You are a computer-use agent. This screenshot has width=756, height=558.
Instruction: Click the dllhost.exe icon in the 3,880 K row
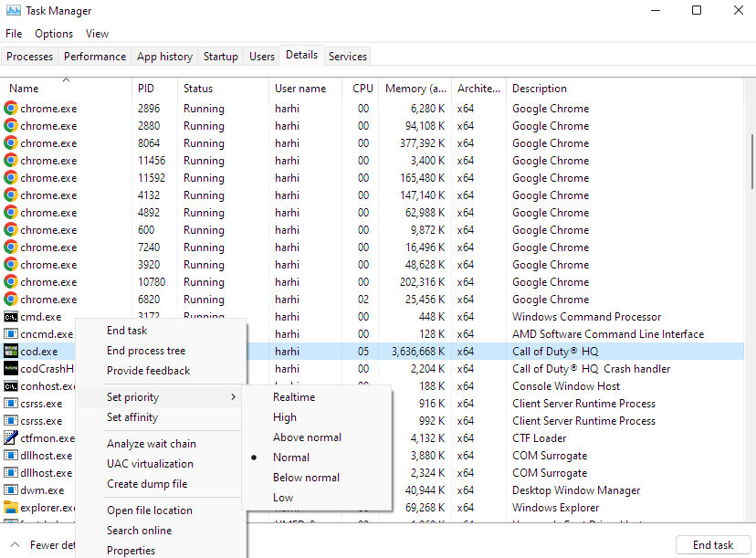click(11, 456)
